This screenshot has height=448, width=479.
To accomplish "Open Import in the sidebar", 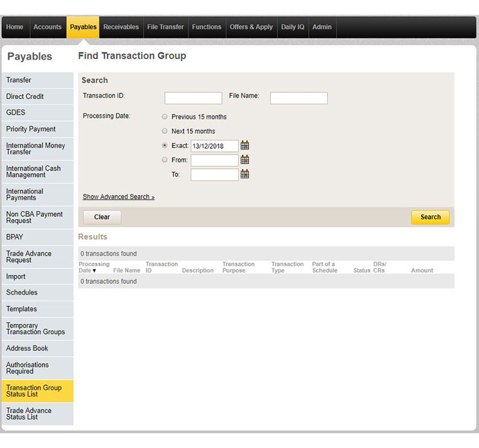I will click(37, 276).
